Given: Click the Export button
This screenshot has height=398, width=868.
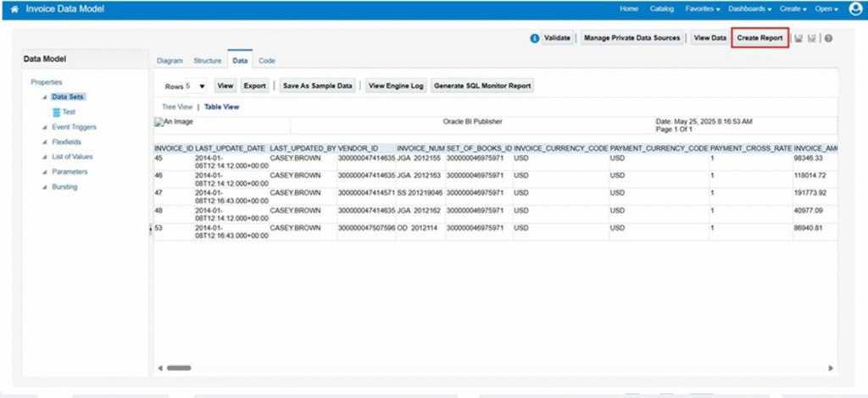Looking at the screenshot, I should tap(255, 86).
